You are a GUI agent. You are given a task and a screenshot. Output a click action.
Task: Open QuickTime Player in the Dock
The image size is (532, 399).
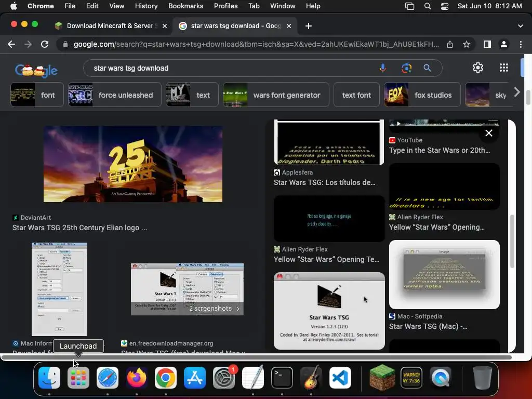(441, 378)
